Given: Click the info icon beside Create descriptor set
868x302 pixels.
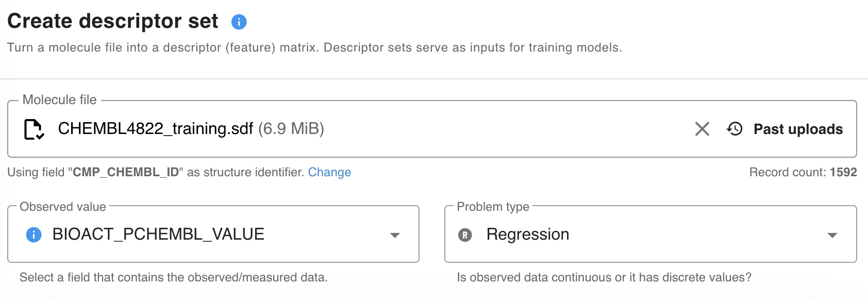Looking at the screenshot, I should pyautogui.click(x=239, y=22).
